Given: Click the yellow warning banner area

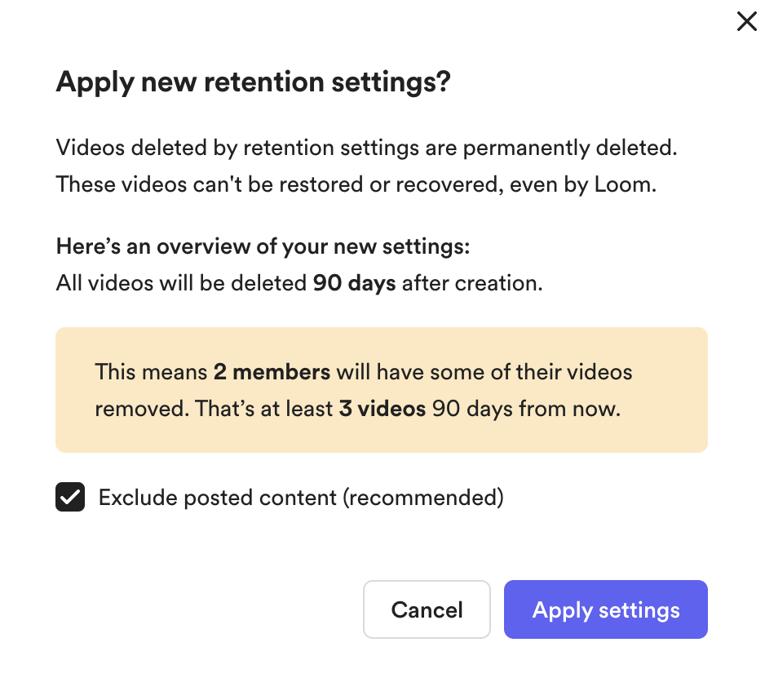Looking at the screenshot, I should 382,390.
